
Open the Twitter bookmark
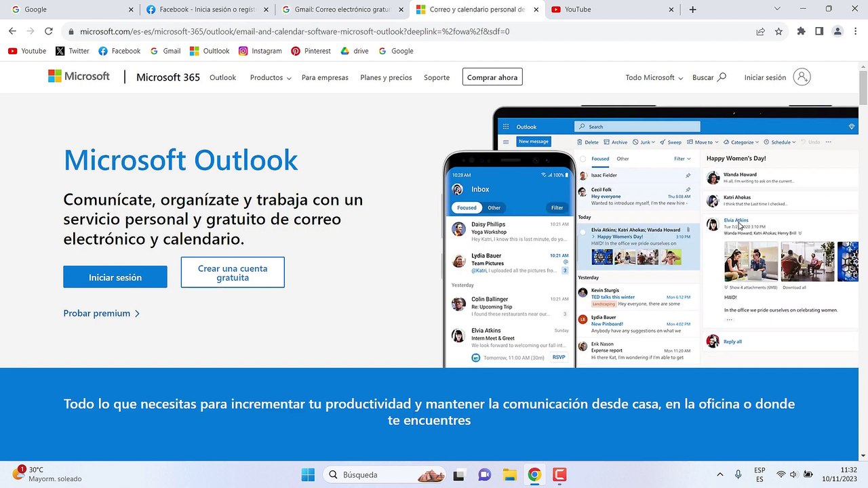pos(73,51)
